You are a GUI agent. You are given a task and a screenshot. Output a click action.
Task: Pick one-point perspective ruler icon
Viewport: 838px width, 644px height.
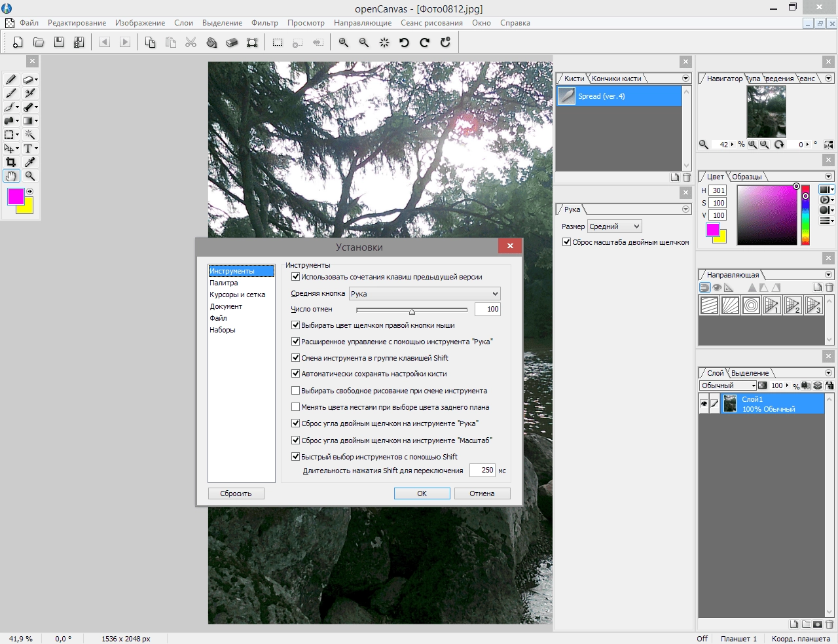pos(773,305)
